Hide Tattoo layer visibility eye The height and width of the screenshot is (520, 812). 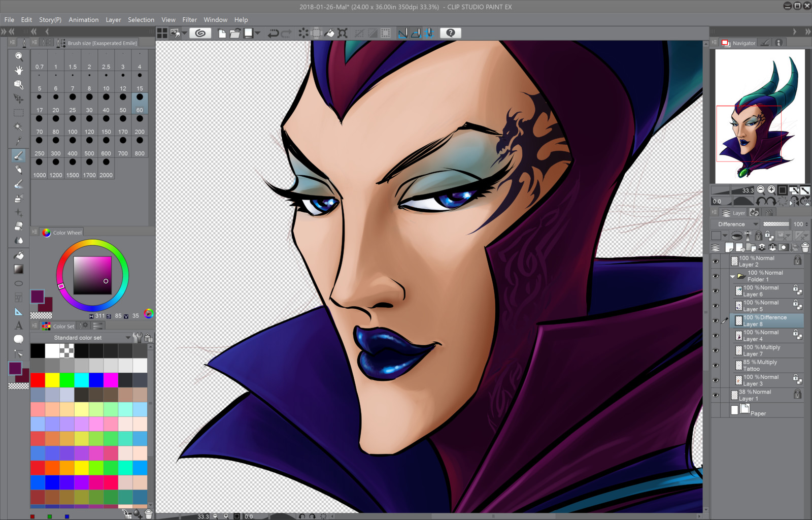[716, 365]
